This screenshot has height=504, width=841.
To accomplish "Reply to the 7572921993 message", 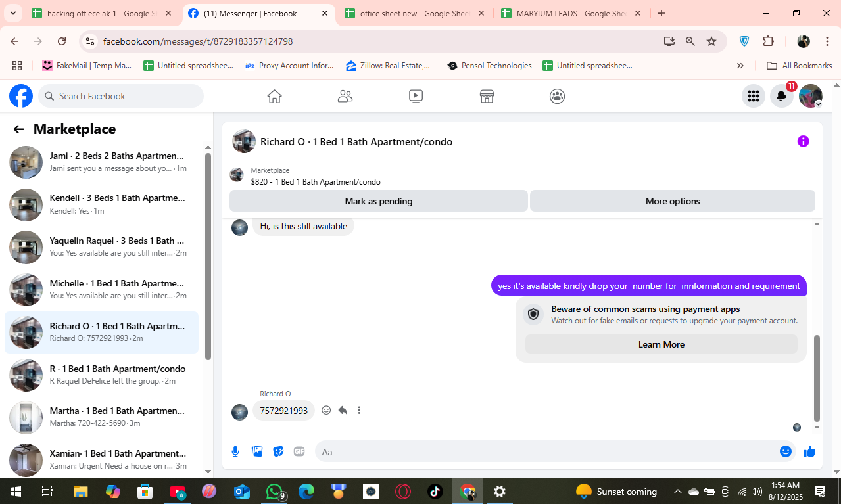I will [343, 411].
